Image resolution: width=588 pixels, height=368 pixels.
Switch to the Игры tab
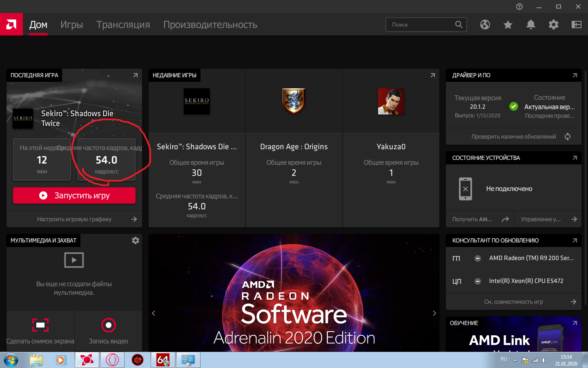[x=72, y=25]
